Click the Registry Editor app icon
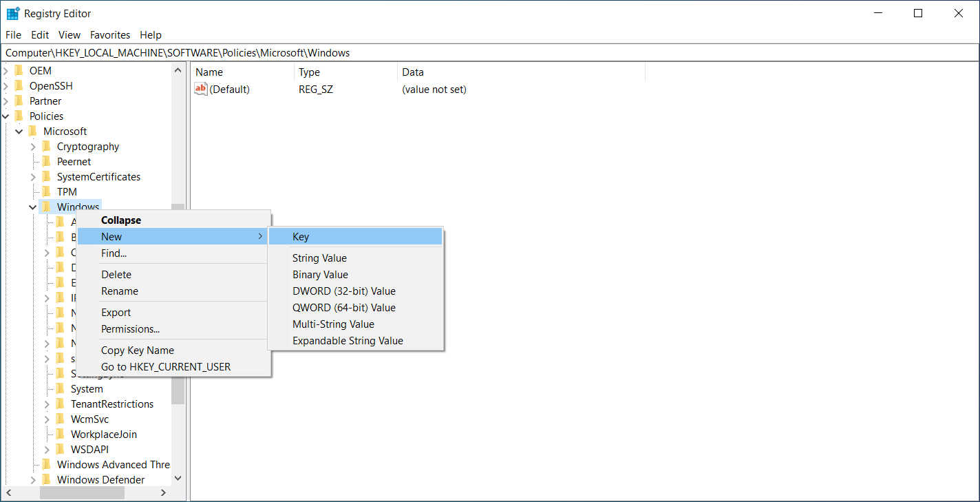The width and height of the screenshot is (980, 502). [13, 13]
